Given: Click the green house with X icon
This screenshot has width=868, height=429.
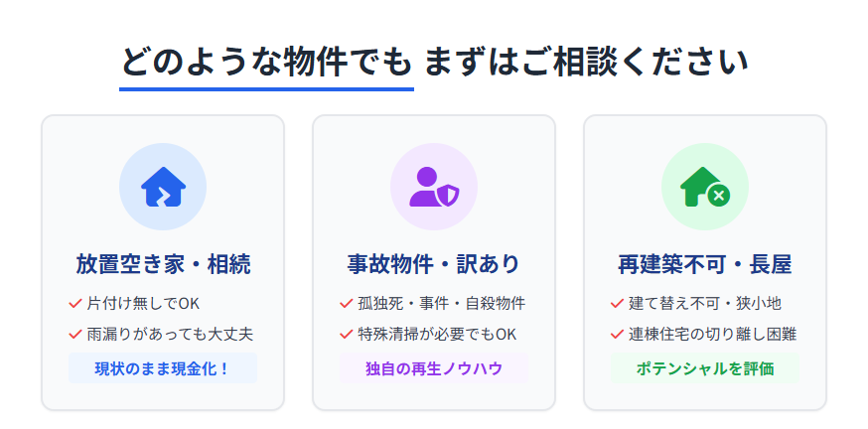Looking at the screenshot, I should [705, 186].
